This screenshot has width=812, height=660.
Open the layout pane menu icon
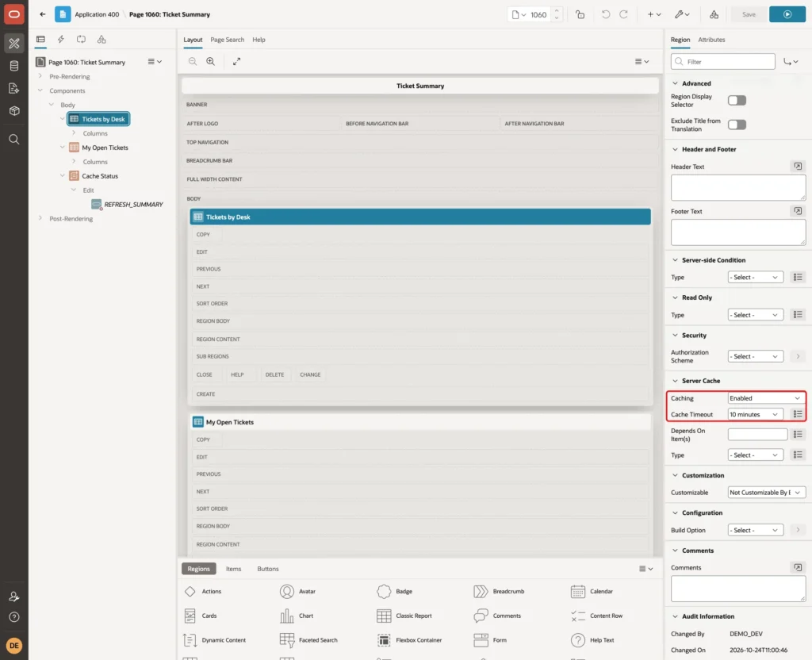642,61
